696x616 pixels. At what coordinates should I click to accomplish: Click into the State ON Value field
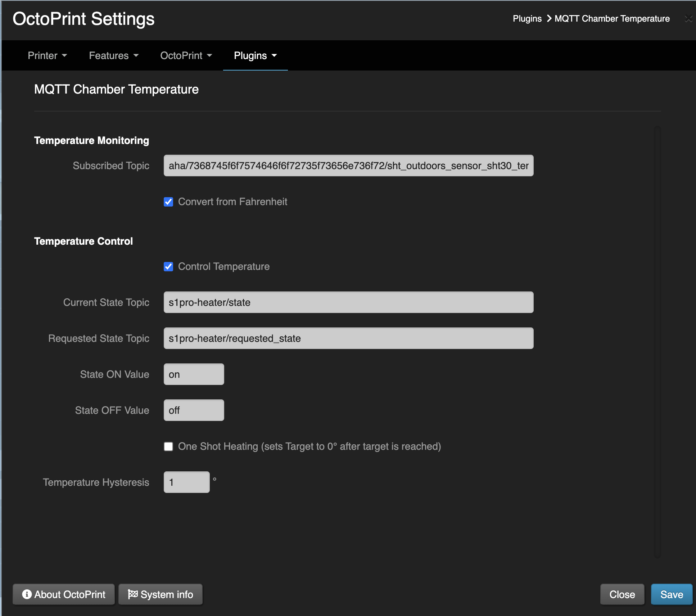pos(194,374)
